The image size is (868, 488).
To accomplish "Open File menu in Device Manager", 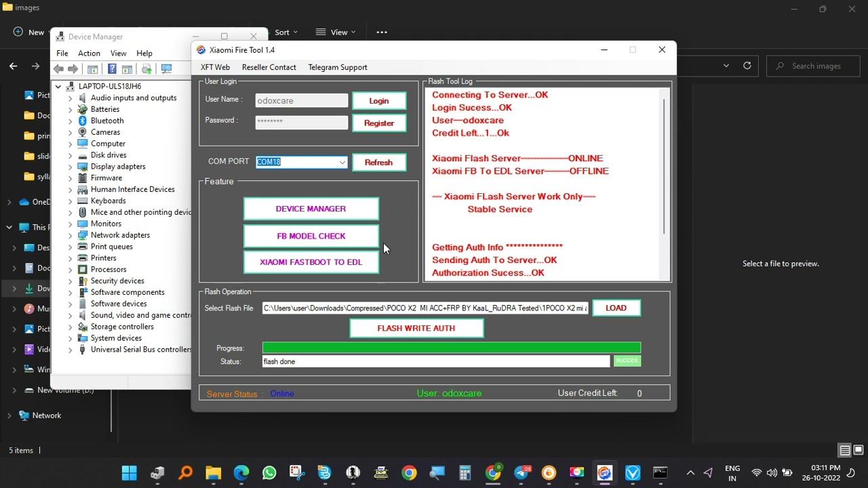I will click(x=62, y=53).
